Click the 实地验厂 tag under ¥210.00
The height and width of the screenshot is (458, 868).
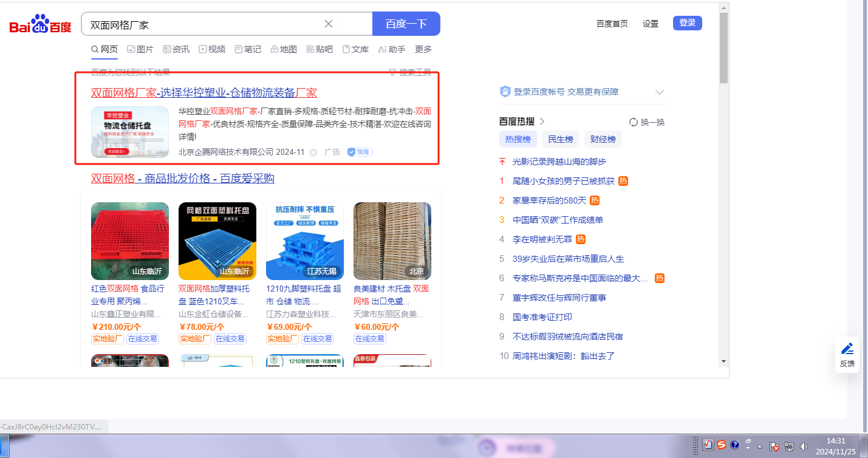[108, 339]
